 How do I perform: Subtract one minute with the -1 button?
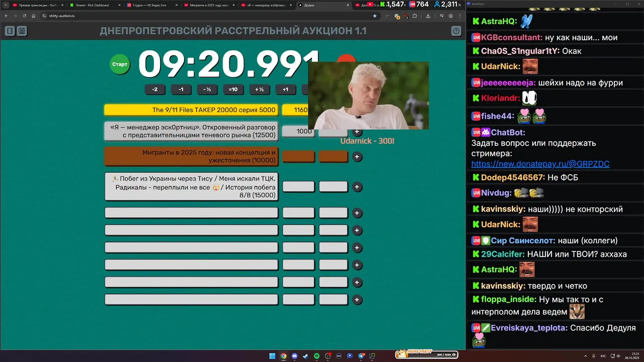(x=181, y=89)
